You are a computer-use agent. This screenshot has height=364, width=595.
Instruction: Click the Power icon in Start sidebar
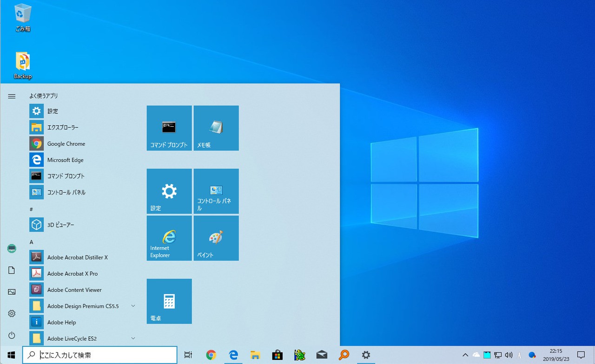12,335
